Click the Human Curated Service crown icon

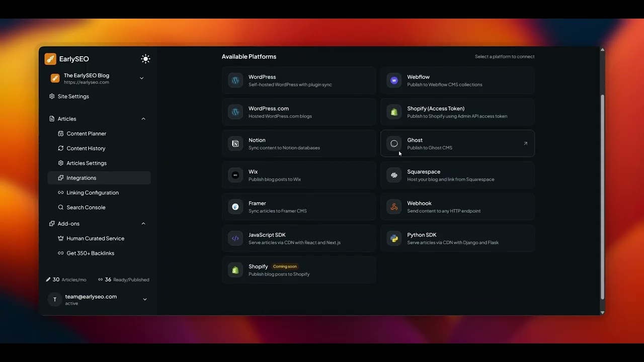pos(61,239)
